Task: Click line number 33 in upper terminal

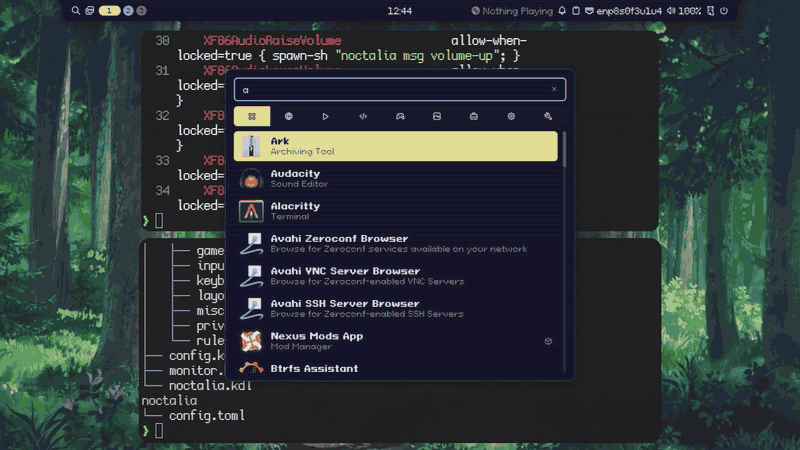Action: coord(162,161)
